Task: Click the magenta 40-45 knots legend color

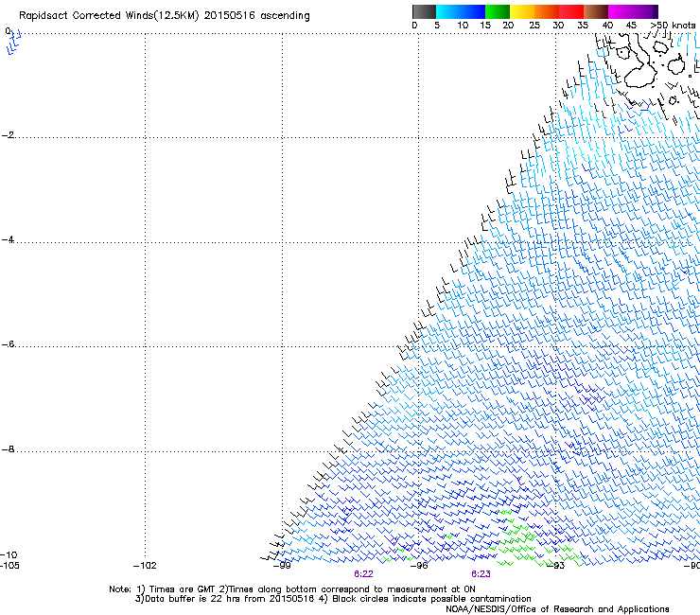Action: 621,11
